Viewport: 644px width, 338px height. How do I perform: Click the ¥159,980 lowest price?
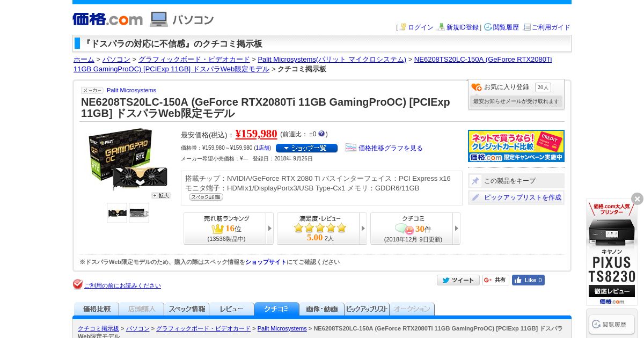point(256,134)
